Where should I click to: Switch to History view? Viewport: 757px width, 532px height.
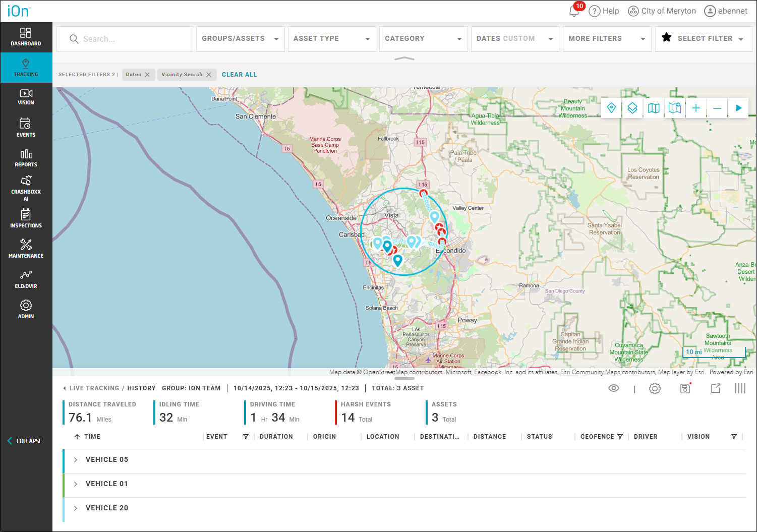[141, 388]
